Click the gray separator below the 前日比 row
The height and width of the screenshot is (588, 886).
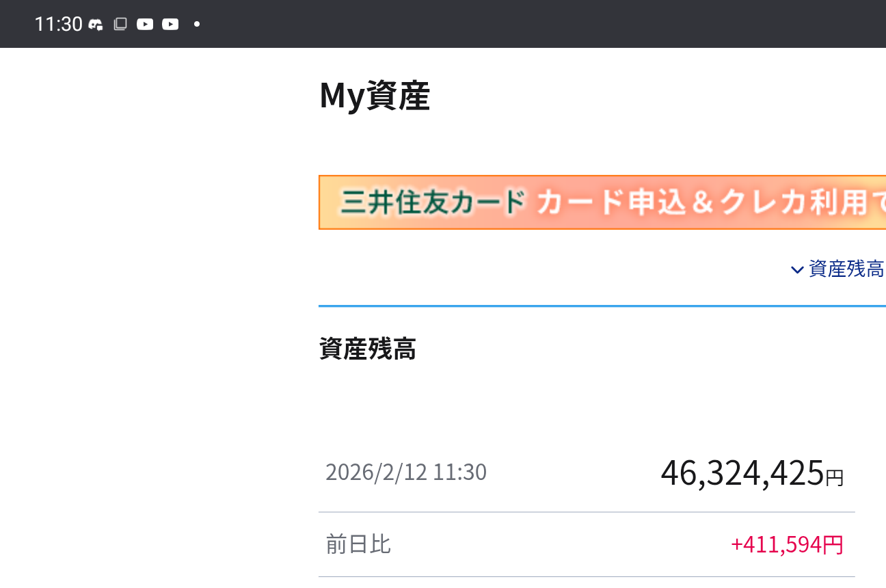tap(587, 577)
